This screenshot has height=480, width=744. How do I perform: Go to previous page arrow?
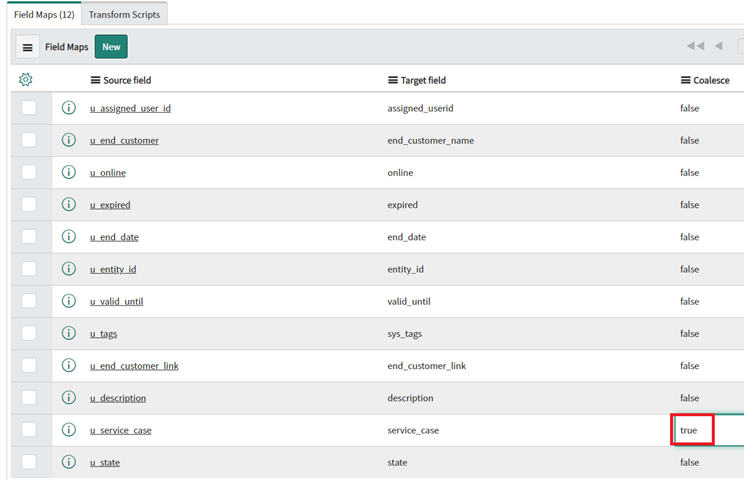pyautogui.click(x=719, y=46)
